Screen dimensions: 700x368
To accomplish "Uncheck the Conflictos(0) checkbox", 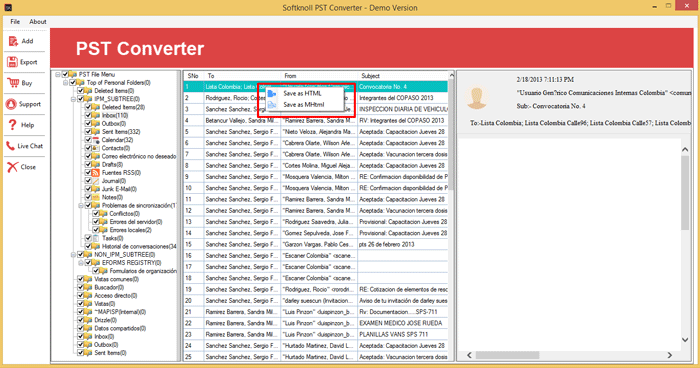I will tap(96, 214).
